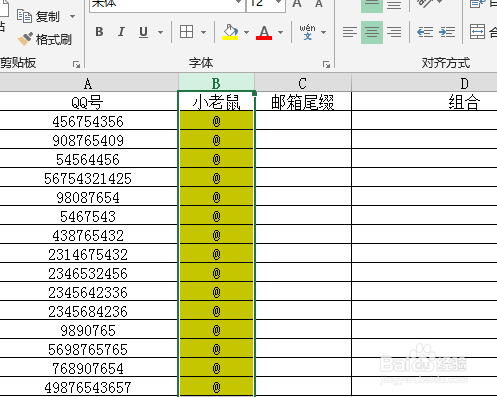Select the 小老鼠 header cell
Screen dimensions: 497x397
point(216,102)
